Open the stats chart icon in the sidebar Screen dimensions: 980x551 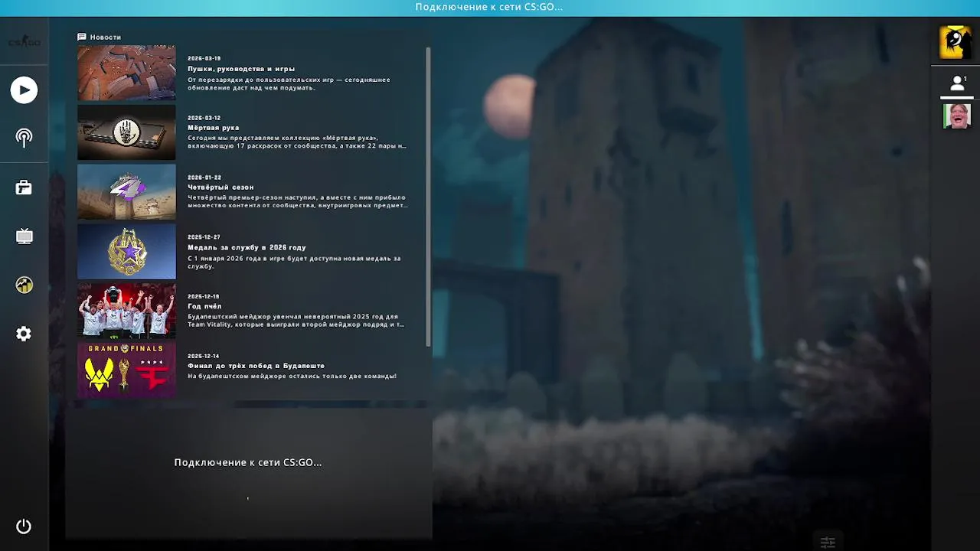24,285
